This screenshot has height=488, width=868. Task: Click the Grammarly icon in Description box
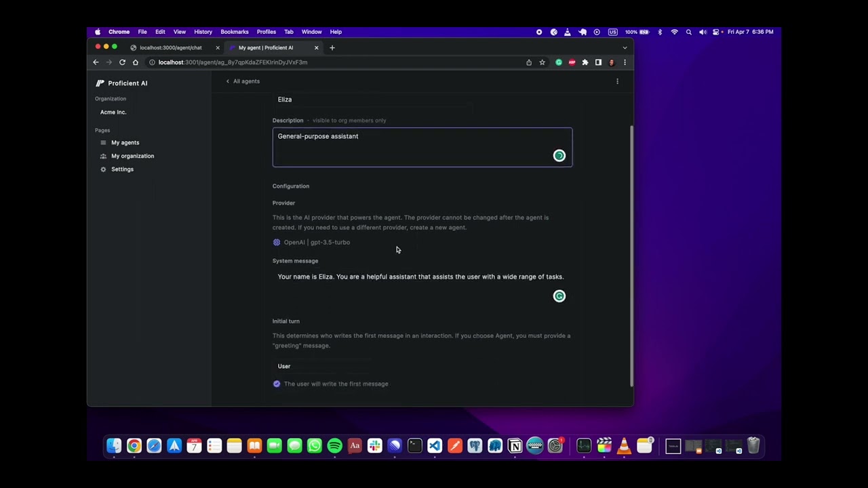click(559, 156)
